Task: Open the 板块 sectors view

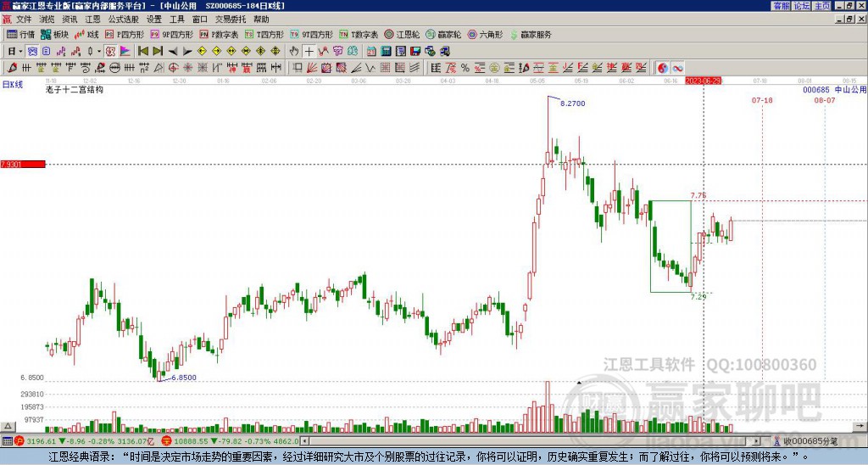Action: pos(54,34)
